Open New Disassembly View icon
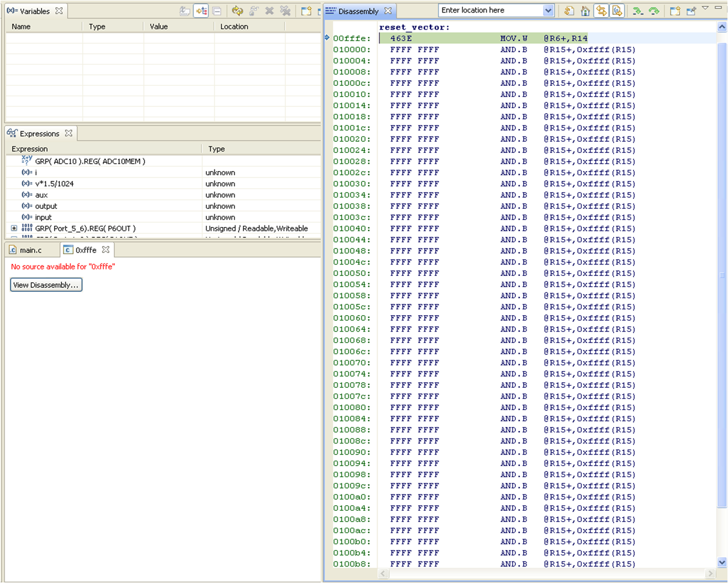 pos(675,11)
